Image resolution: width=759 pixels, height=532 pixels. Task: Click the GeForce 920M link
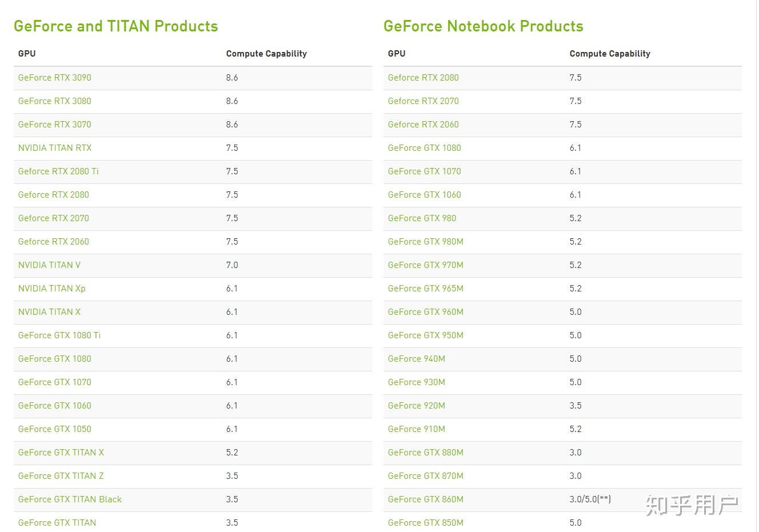417,406
